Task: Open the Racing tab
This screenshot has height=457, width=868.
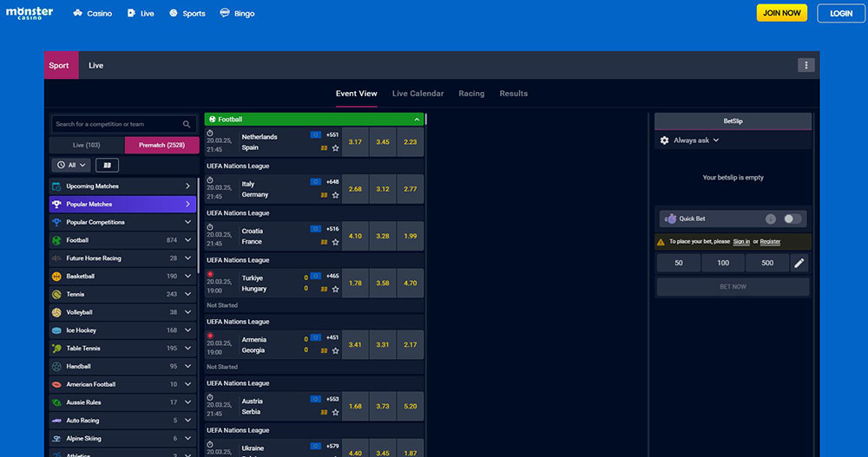Action: [x=471, y=94]
